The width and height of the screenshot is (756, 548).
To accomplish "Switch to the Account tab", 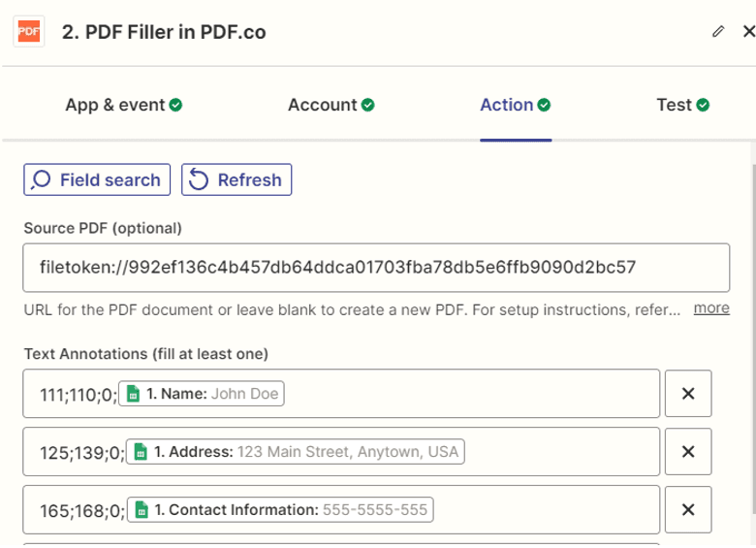I will pyautogui.click(x=331, y=105).
